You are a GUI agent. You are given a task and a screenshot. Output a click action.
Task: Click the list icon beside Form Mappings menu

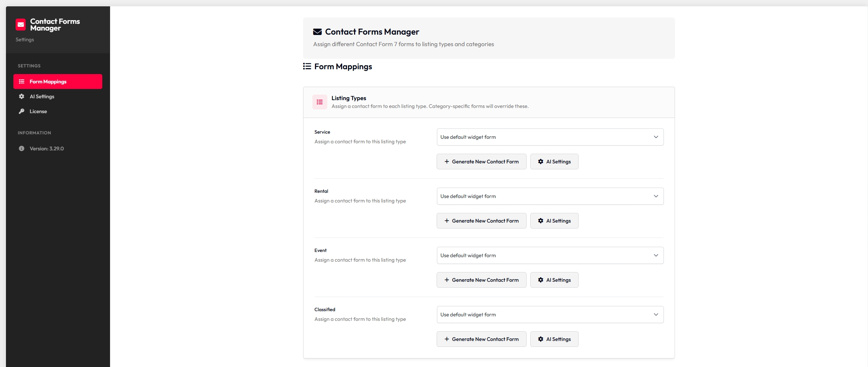(x=22, y=82)
